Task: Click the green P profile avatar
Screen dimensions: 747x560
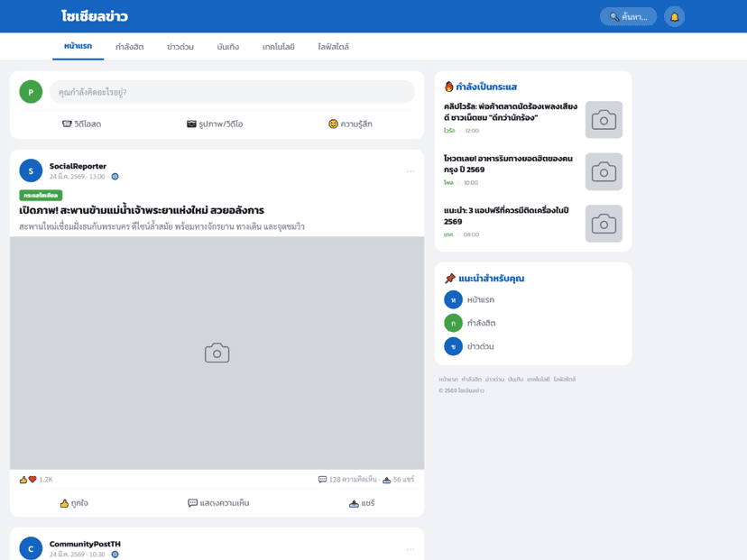Action: (x=31, y=92)
